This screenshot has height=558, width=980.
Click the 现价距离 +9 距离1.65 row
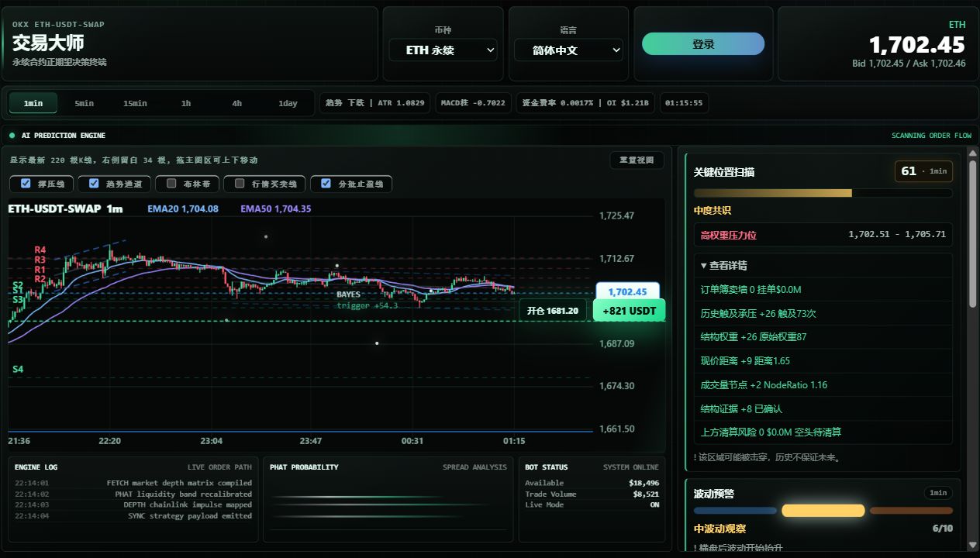[x=823, y=361]
